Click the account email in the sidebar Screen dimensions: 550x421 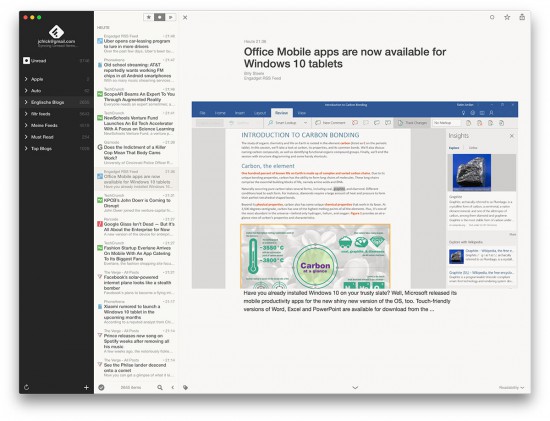pos(56,41)
